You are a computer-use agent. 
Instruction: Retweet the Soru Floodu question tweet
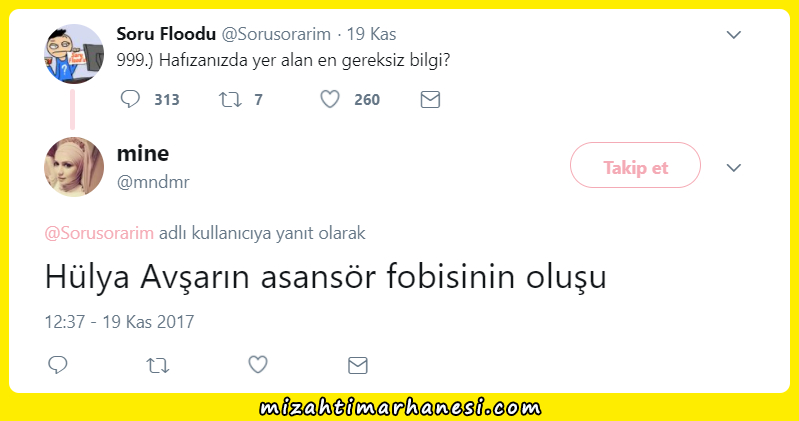click(230, 99)
